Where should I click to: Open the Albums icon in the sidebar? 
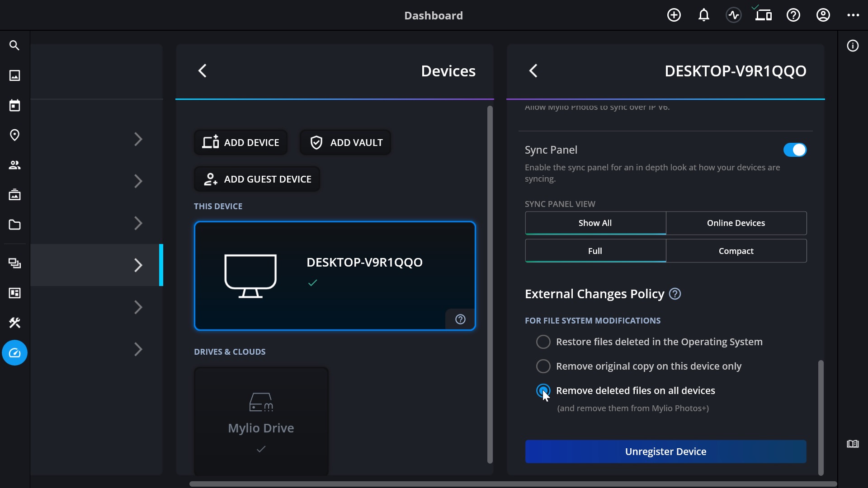pyautogui.click(x=14, y=195)
